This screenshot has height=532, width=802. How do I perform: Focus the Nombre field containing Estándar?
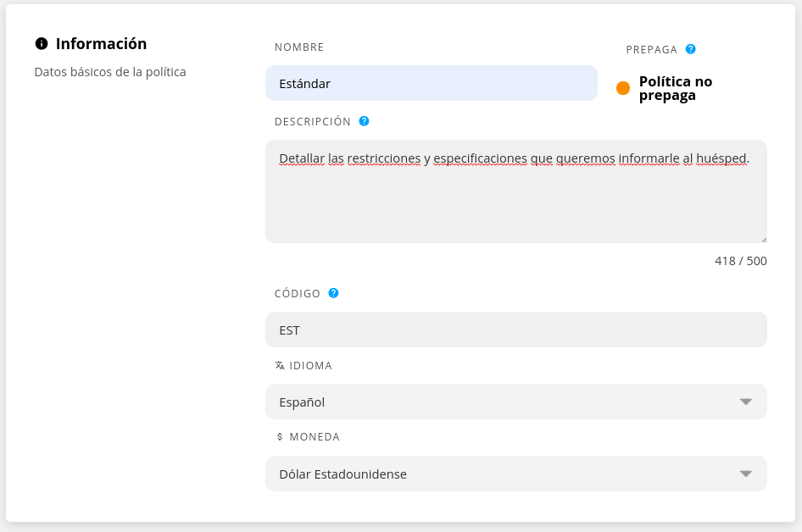tap(431, 83)
